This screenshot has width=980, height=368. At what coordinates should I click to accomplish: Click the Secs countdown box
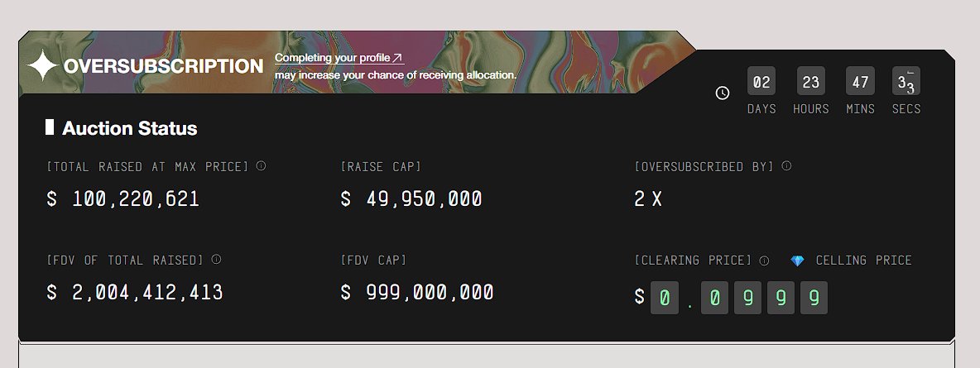tap(906, 82)
